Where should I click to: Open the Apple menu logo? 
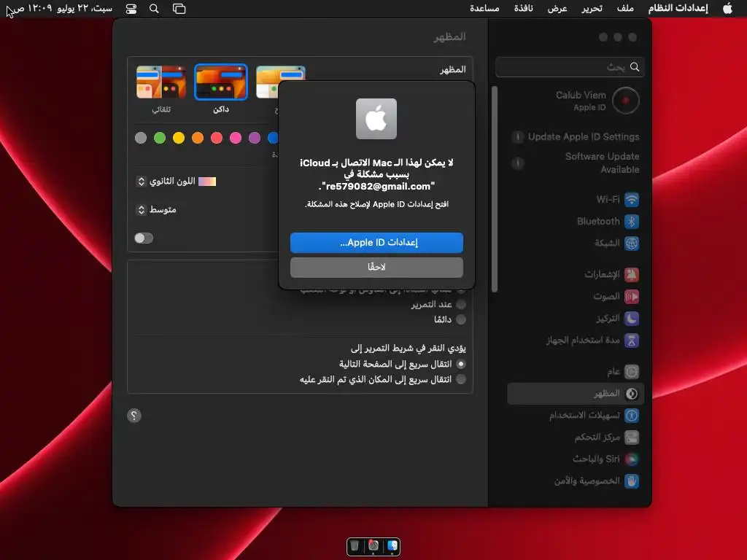tap(727, 8)
